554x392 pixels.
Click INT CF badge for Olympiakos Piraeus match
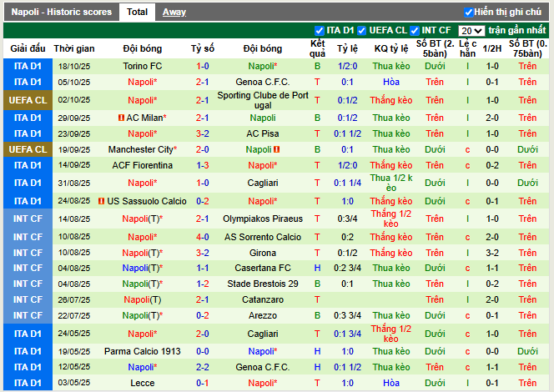point(26,219)
